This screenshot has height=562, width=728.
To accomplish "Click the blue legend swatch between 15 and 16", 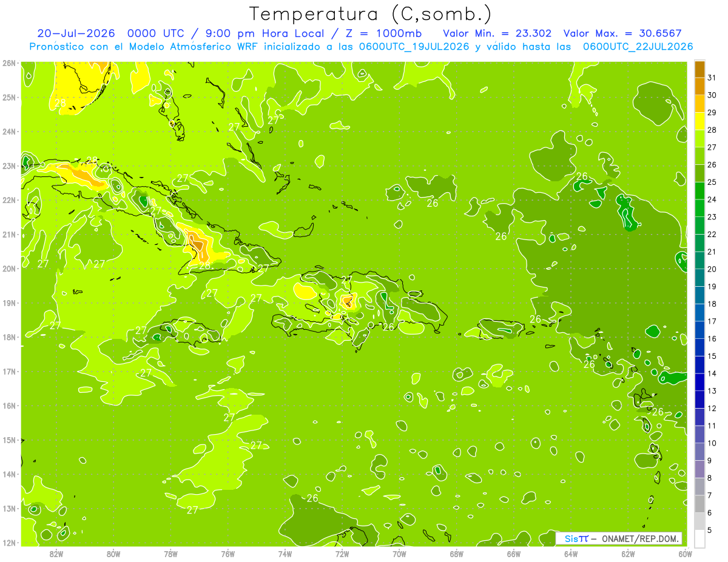I will (x=699, y=347).
